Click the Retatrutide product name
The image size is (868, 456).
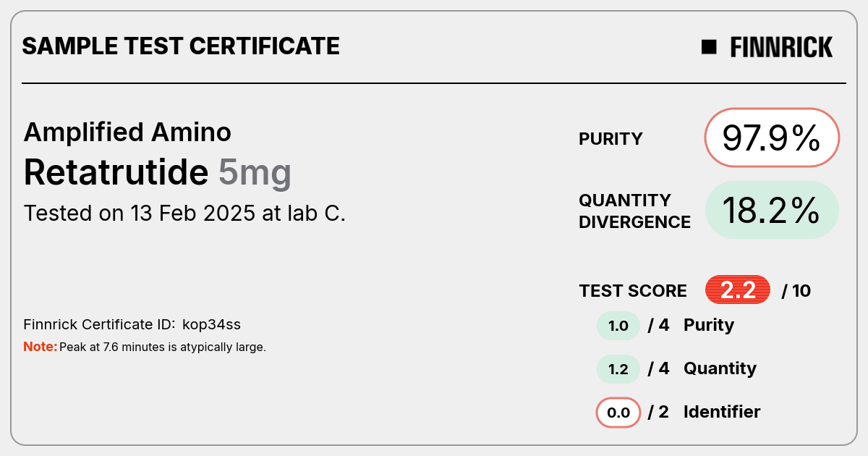pyautogui.click(x=116, y=172)
